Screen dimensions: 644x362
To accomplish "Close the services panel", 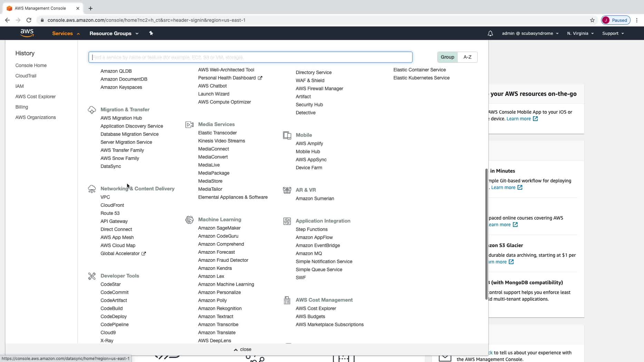I will coord(242,349).
